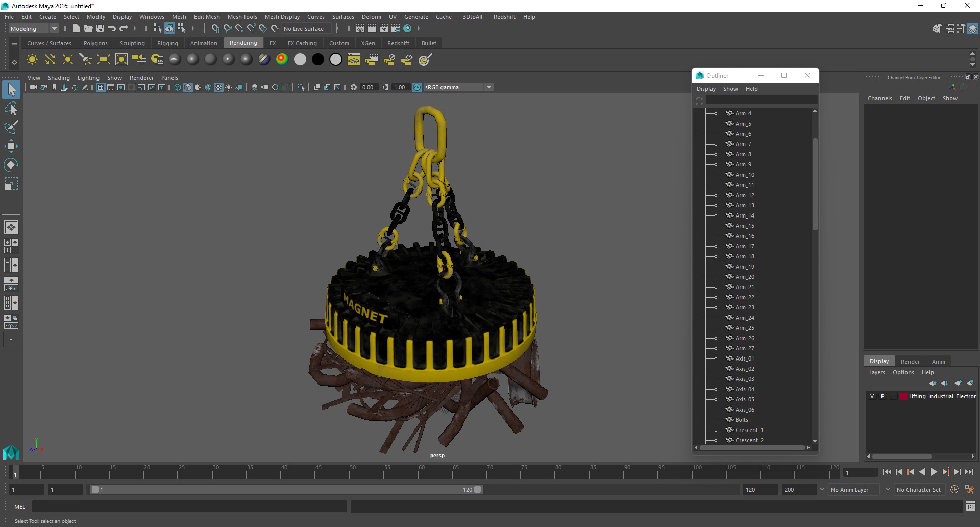Jump to the start of playback range
The image size is (980, 527).
[x=887, y=472]
